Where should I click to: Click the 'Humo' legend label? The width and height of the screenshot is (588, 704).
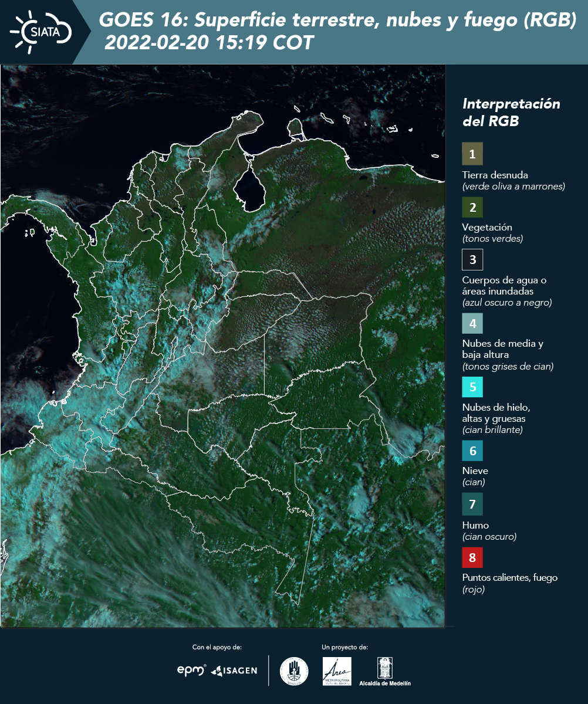click(x=475, y=525)
